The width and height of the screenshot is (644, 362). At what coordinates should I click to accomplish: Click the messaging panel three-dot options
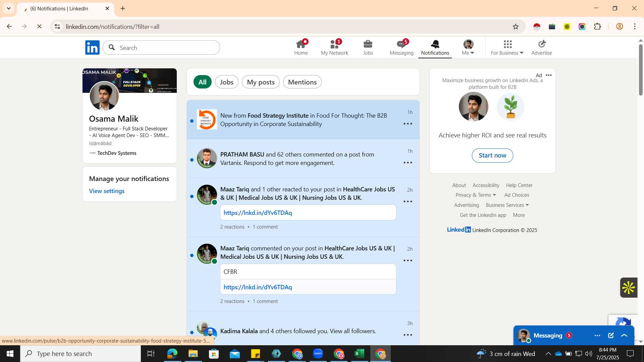point(597,336)
